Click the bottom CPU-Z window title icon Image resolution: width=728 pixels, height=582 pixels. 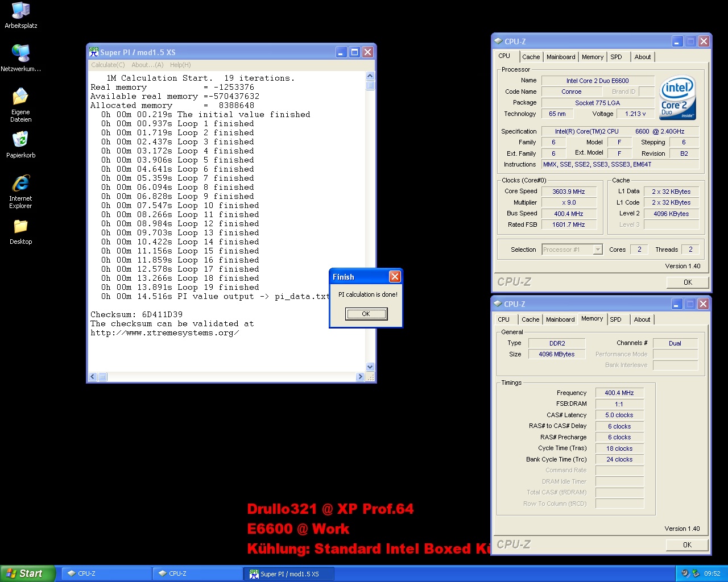click(x=498, y=304)
